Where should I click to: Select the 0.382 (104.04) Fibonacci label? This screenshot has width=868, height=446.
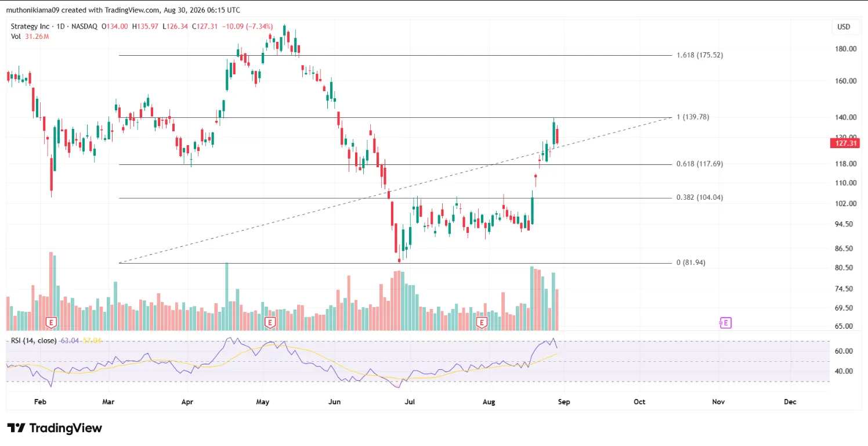click(x=700, y=197)
